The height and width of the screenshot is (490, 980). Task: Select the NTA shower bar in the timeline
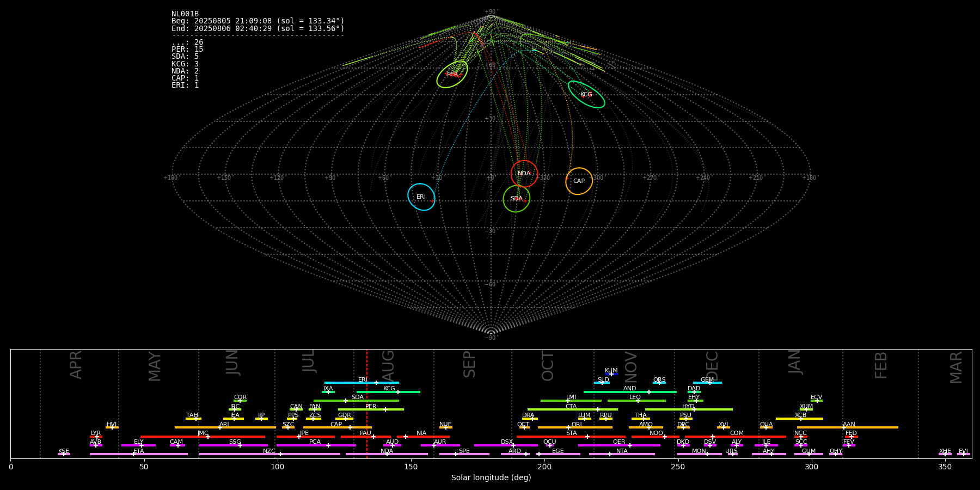tap(622, 454)
